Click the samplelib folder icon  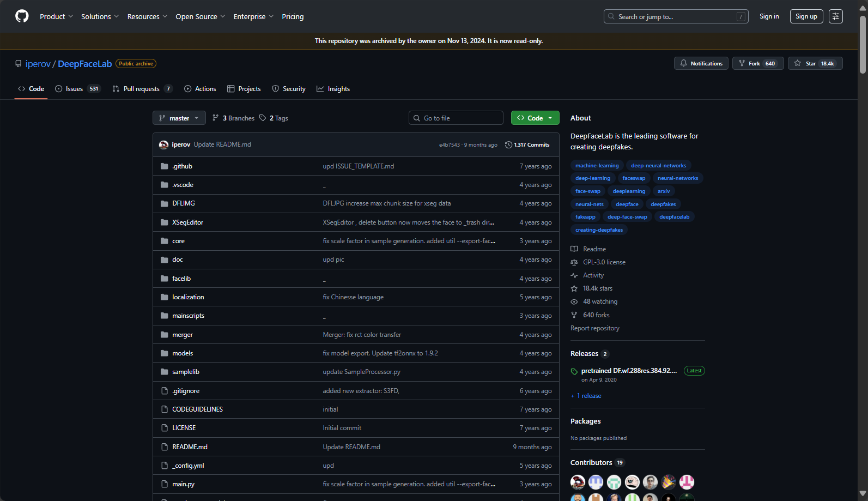click(x=164, y=372)
